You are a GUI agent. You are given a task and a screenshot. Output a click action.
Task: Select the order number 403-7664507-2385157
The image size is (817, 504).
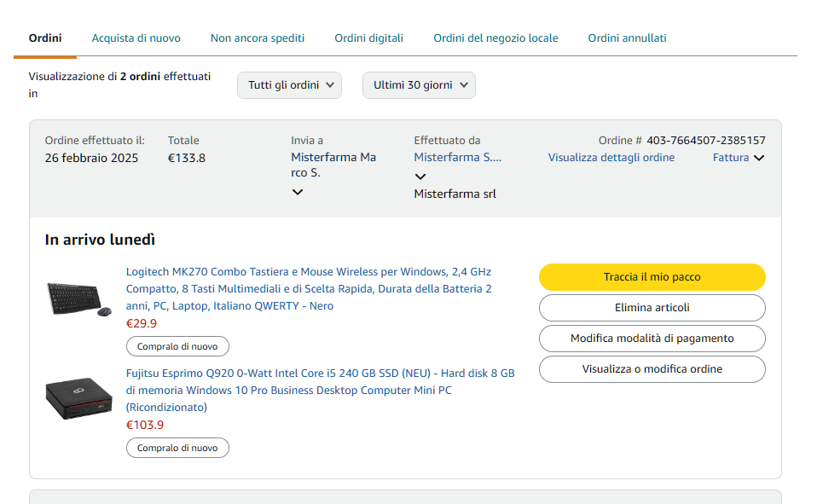click(x=706, y=140)
